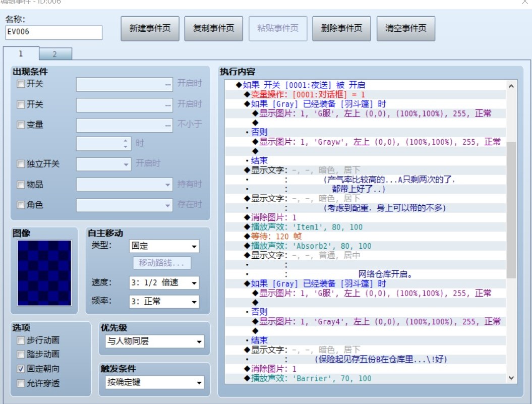This screenshot has height=404, width=532.
Task: Click the variable value spinner arrows
Action: coord(126,144)
